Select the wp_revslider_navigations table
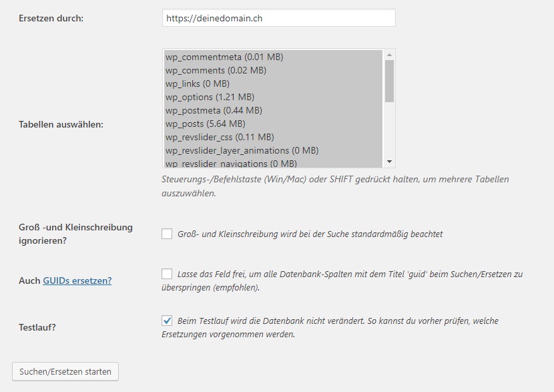 coord(231,163)
